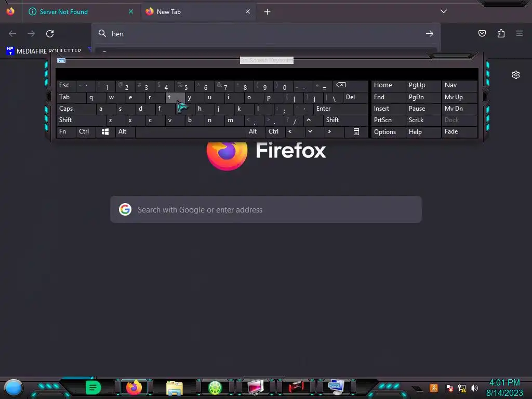
Task: Open new tab personalize settings gear
Action: pyautogui.click(x=516, y=75)
